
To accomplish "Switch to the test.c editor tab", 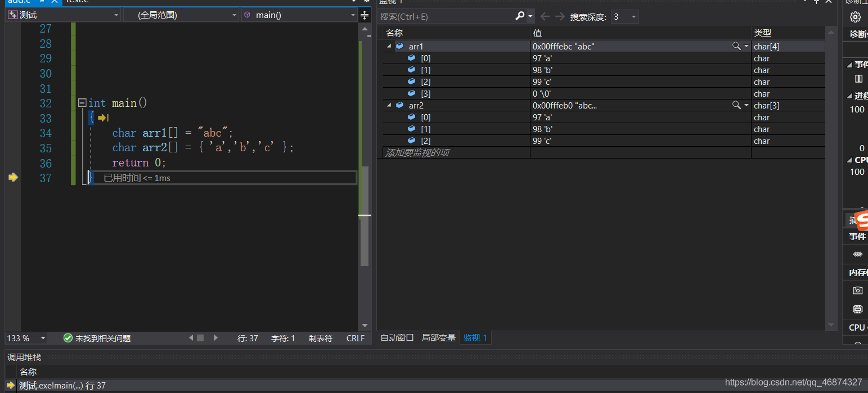I will 77,2.
